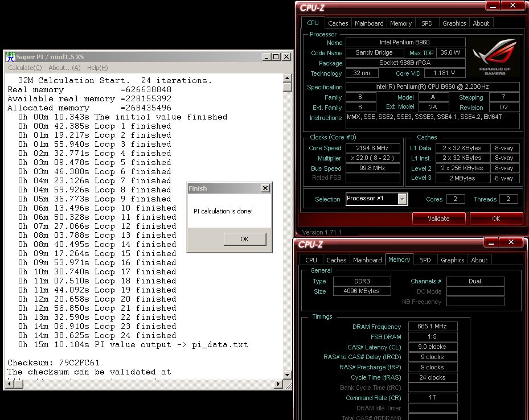The image size is (529, 420).
Task: Click OK in the Finish dialog
Action: (x=245, y=239)
